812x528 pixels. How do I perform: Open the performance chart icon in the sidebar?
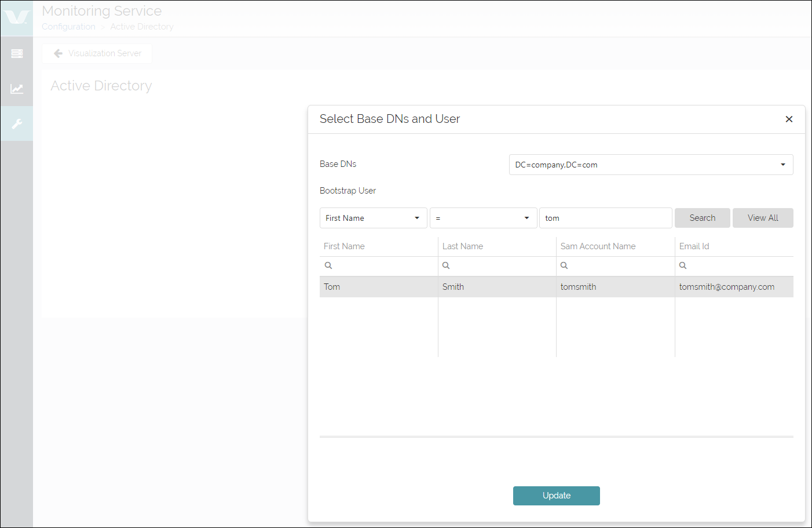point(16,88)
